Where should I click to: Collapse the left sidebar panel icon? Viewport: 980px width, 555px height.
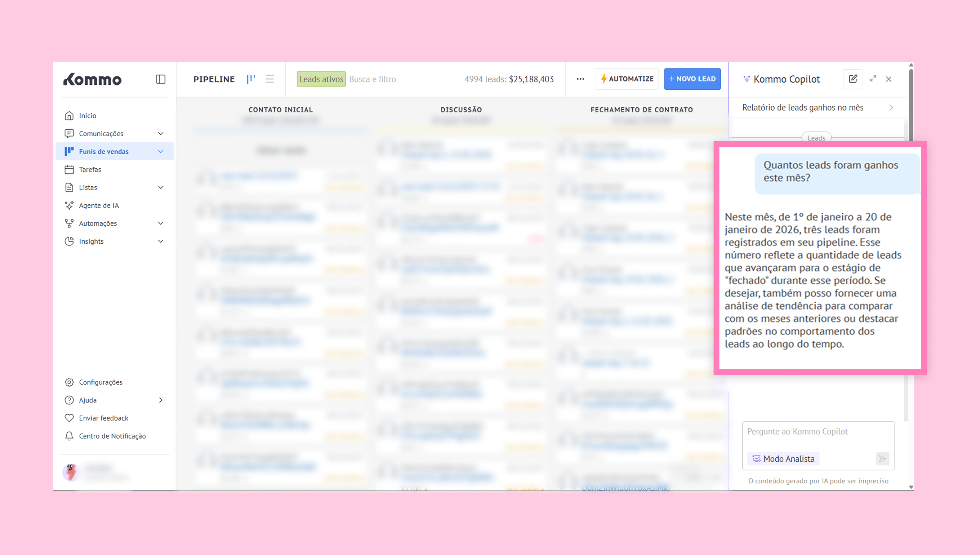tap(160, 79)
